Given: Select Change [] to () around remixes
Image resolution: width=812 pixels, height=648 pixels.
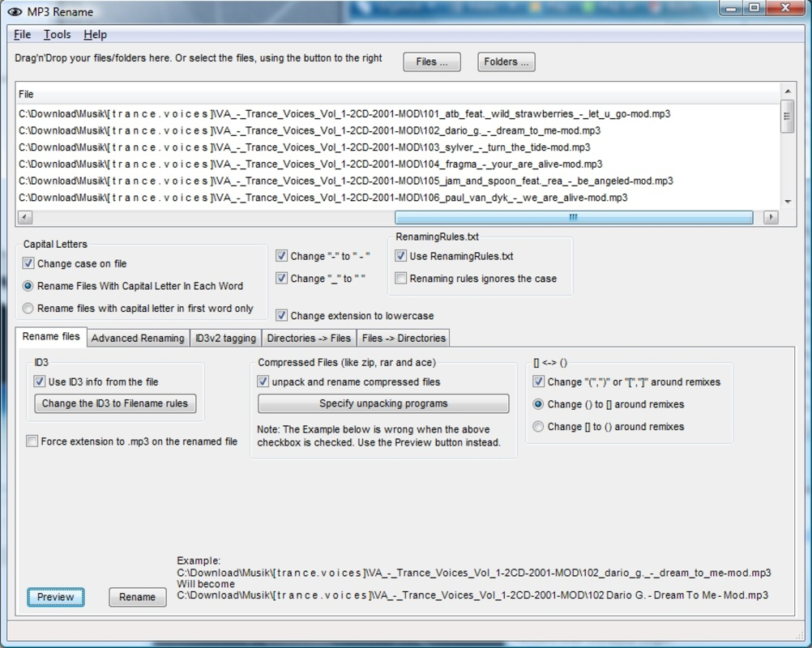Looking at the screenshot, I should pos(539,427).
